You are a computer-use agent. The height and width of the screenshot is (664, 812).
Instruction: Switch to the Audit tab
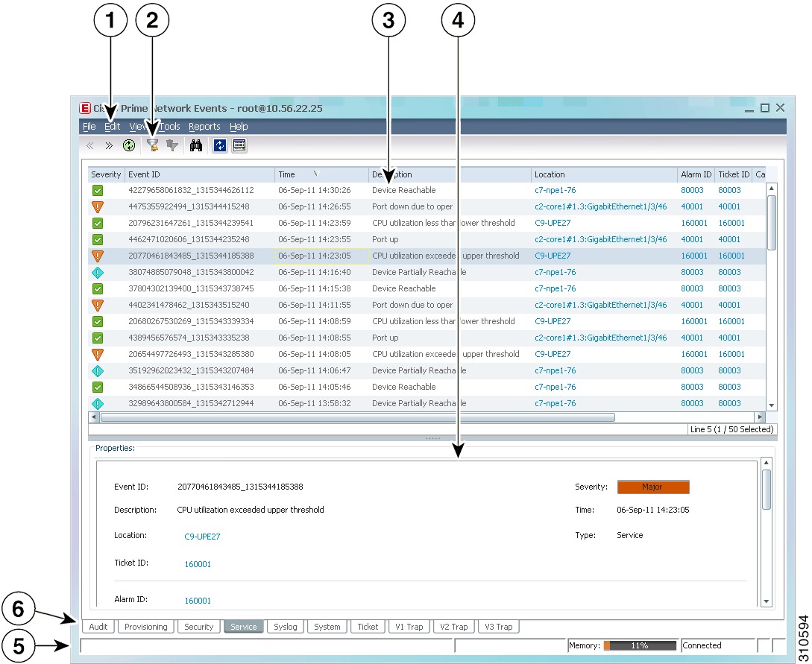(x=98, y=627)
